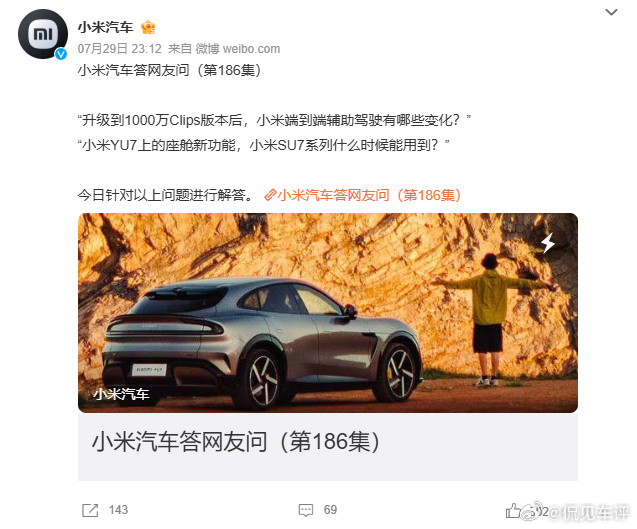Click the post headline 小米汽车答网友问（第186集）
637x529 pixels.
(169, 70)
